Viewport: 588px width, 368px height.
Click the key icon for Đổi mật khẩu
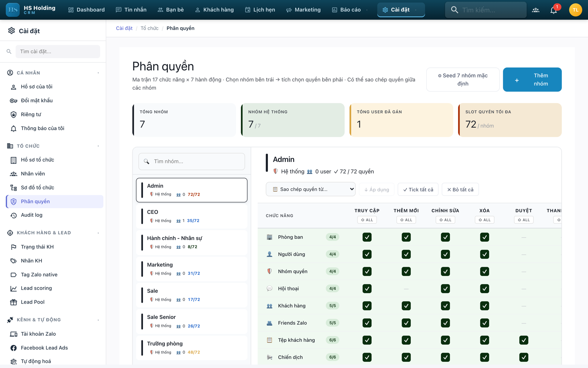click(14, 101)
